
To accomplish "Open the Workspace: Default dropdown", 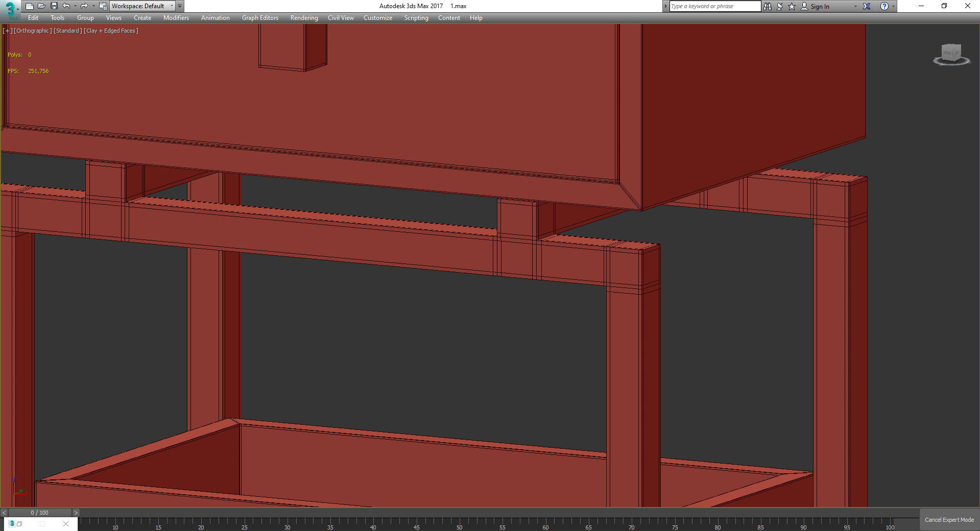I will [x=142, y=6].
